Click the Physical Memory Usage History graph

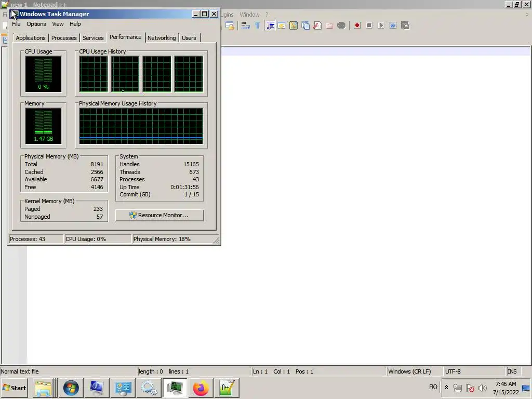[141, 126]
